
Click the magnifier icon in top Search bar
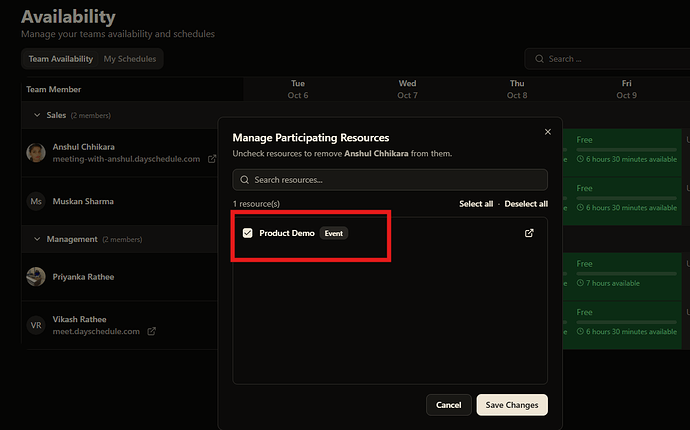(539, 59)
